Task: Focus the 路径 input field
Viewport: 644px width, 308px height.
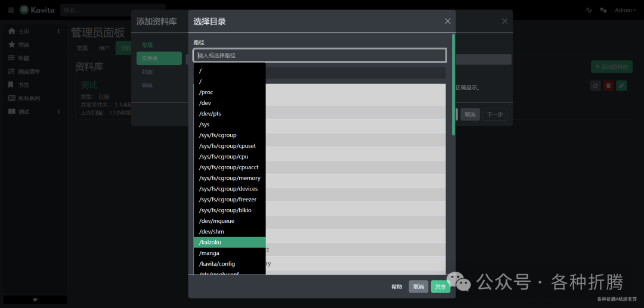Action: [x=320, y=55]
